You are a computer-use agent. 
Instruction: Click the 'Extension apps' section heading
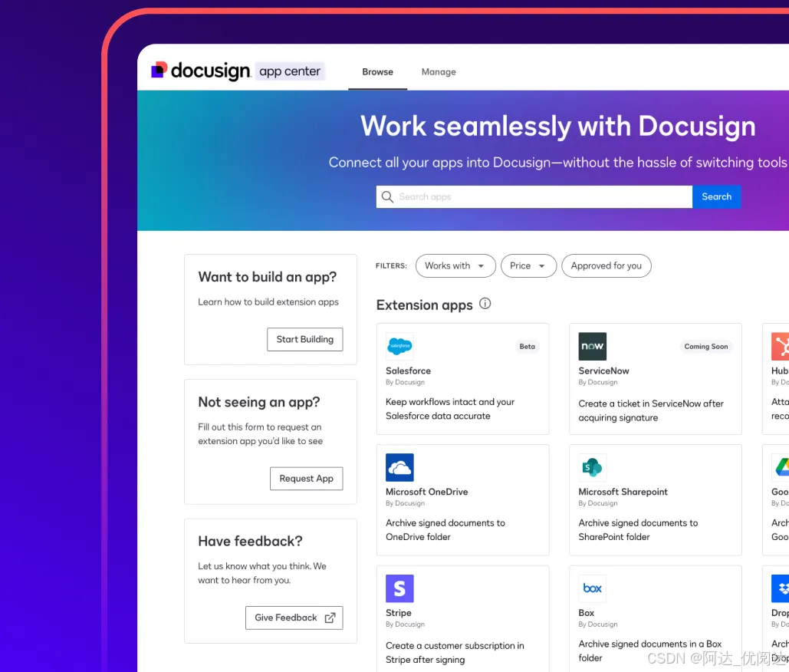425,305
